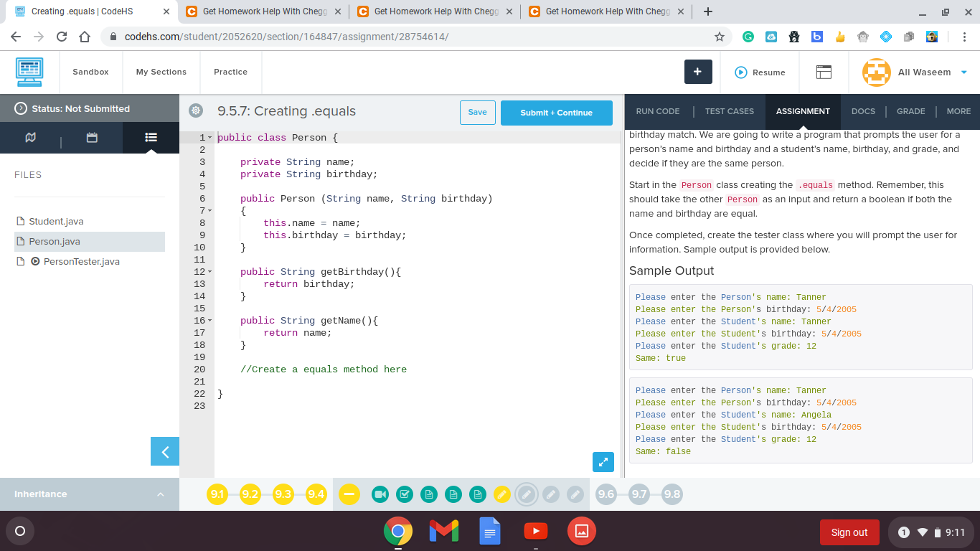The image size is (980, 551).
Task: Expand the Inheritance module menu
Action: click(x=160, y=494)
